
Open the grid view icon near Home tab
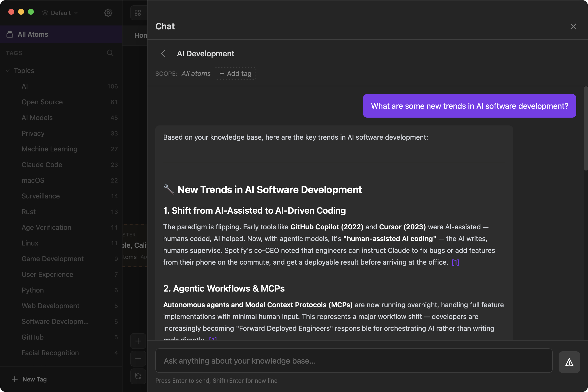[138, 12]
